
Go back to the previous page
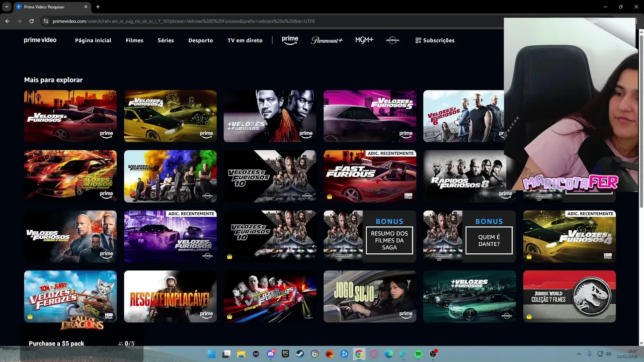pos(7,21)
